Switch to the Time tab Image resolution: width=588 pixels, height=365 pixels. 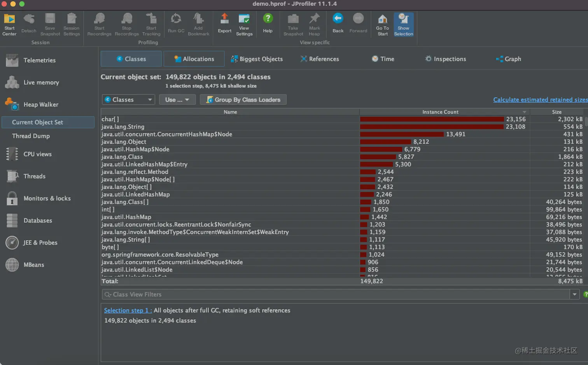[383, 59]
